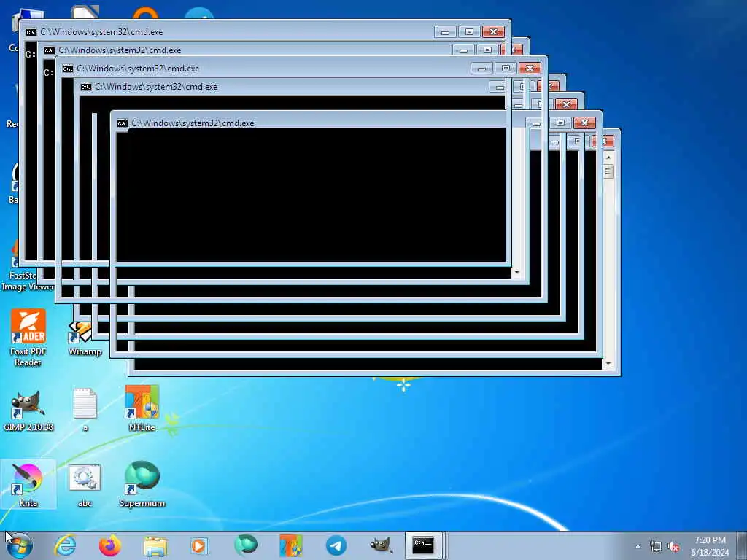Image resolution: width=747 pixels, height=560 pixels.
Task: Launch Firefox from the taskbar
Action: pos(109,545)
